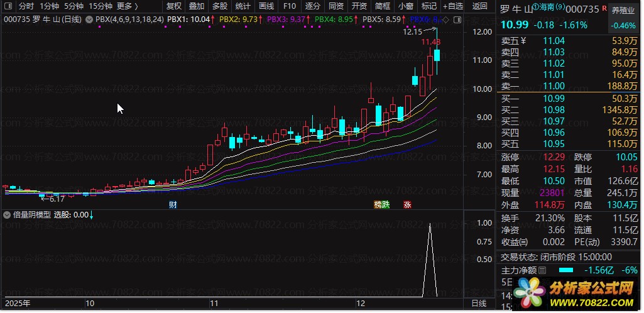Image resolution: width=644 pixels, height=313 pixels.
Task: Click the green PBX4: 8.95 value
Action: pyautogui.click(x=334, y=19)
